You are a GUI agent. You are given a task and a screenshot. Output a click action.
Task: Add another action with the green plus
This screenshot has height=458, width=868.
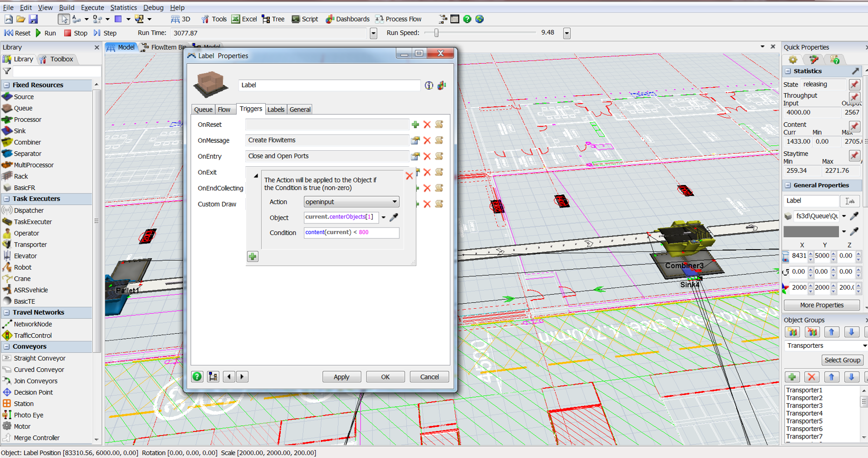click(253, 257)
